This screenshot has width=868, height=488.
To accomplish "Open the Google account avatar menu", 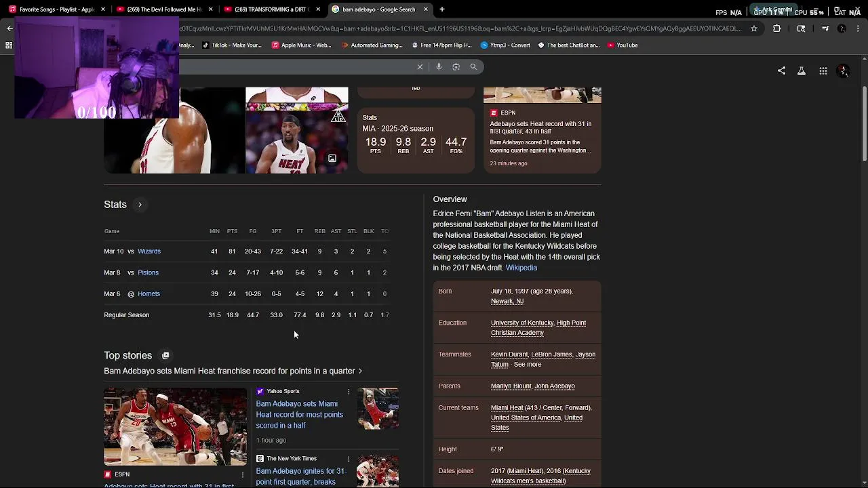I will [x=843, y=70].
